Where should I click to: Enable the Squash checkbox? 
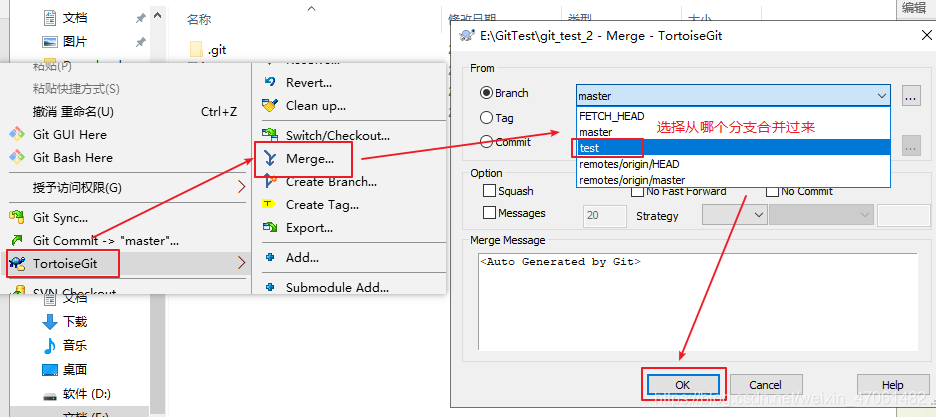(x=489, y=191)
